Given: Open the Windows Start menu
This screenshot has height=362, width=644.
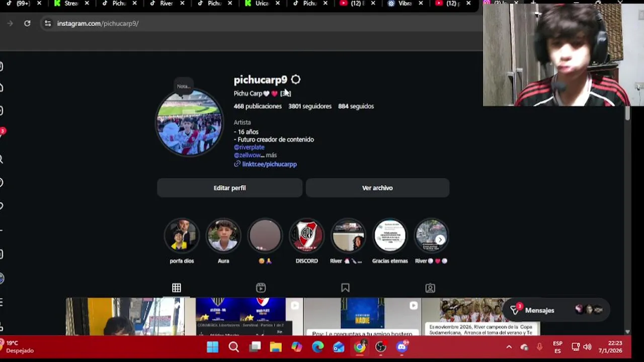Looking at the screenshot, I should 212,347.
